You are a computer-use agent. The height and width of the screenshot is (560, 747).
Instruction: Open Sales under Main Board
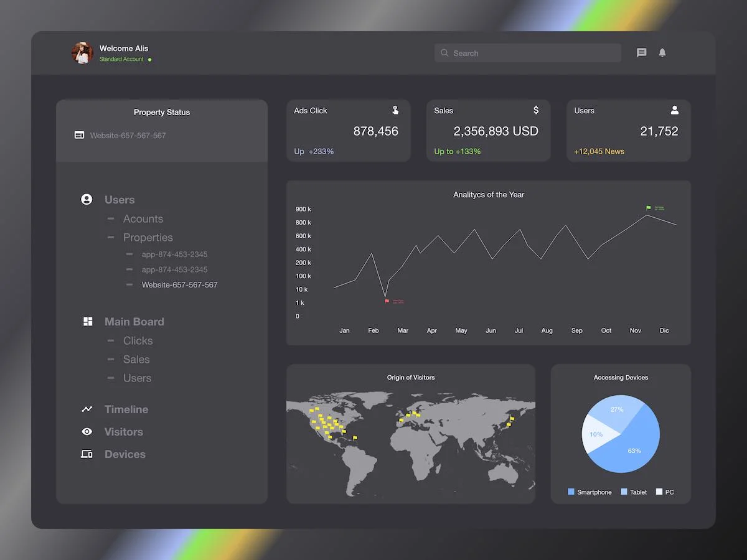click(136, 360)
